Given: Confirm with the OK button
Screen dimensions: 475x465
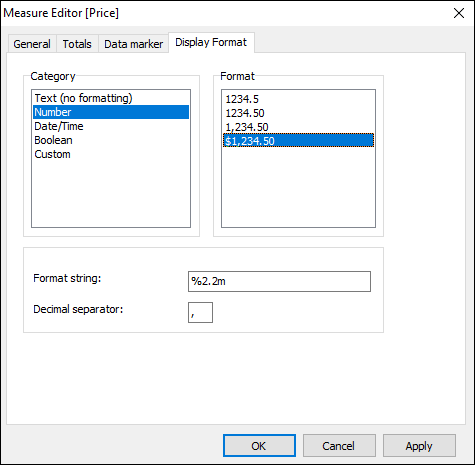Looking at the screenshot, I should (259, 446).
